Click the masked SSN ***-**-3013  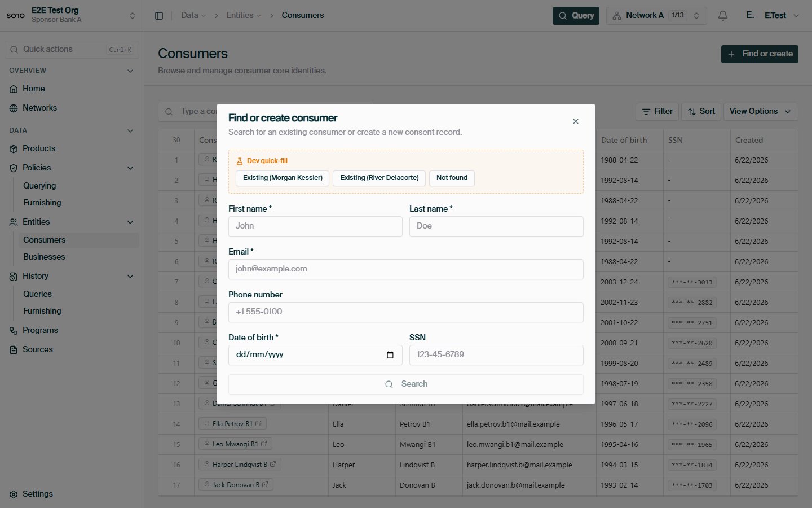click(692, 282)
